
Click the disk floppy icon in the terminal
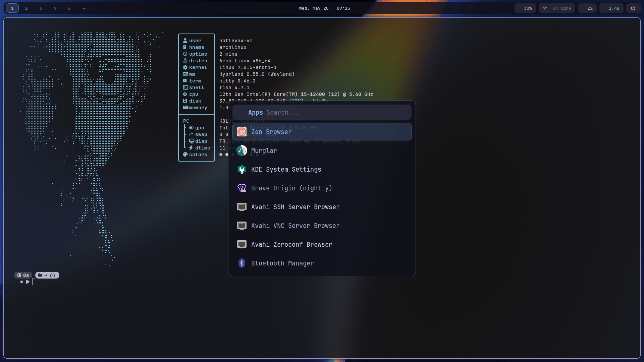(x=185, y=101)
